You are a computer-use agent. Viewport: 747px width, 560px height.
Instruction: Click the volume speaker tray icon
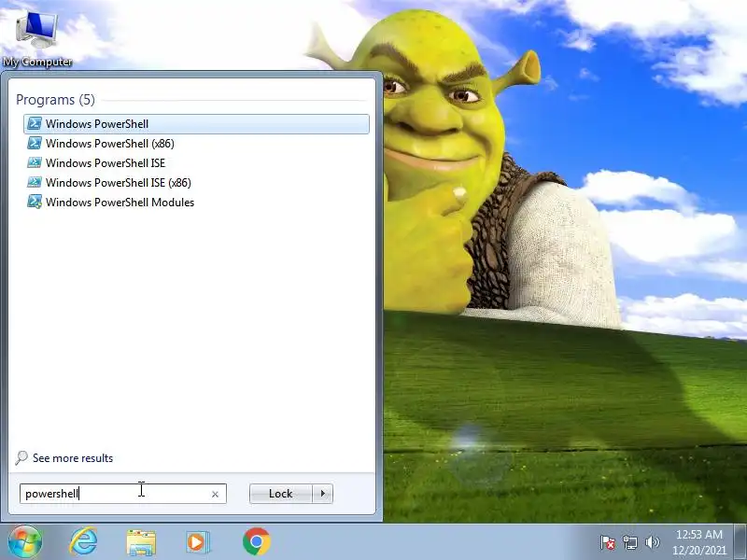pyautogui.click(x=652, y=542)
